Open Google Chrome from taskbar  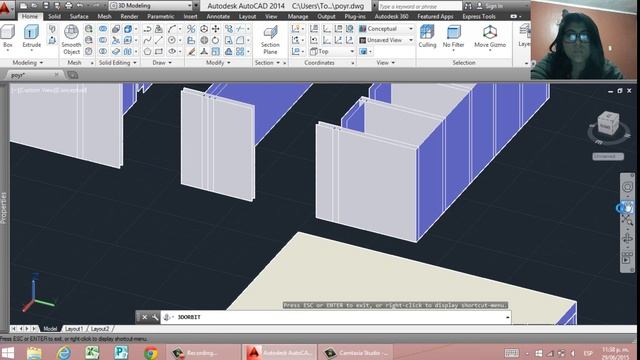click(x=151, y=353)
